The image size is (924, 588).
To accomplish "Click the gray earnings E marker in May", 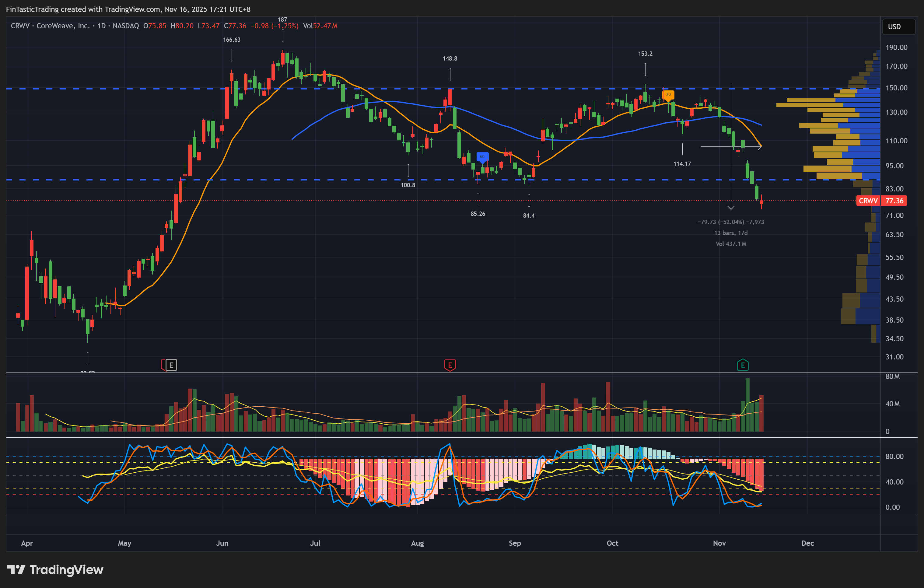I will pyautogui.click(x=171, y=365).
